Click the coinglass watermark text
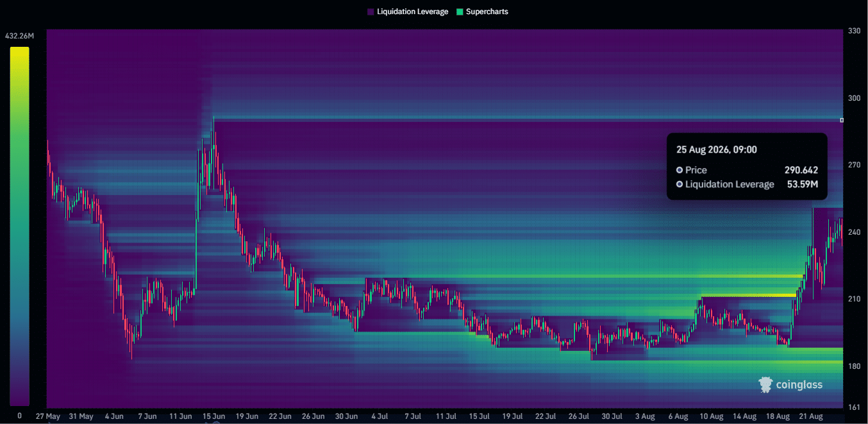This screenshot has width=868, height=424. pyautogui.click(x=799, y=385)
